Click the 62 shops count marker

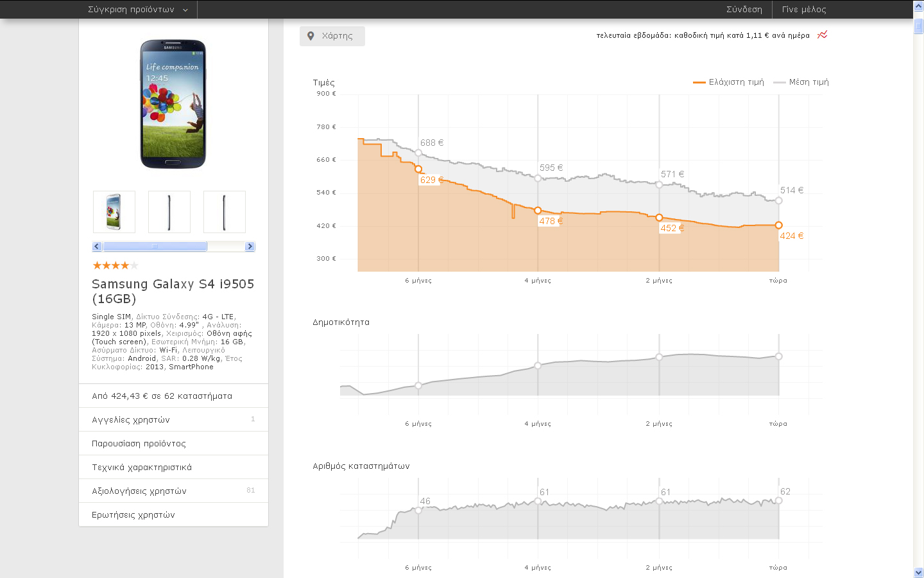point(778,501)
